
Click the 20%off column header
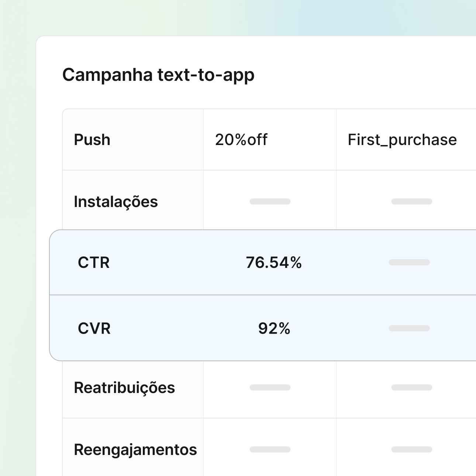(241, 140)
